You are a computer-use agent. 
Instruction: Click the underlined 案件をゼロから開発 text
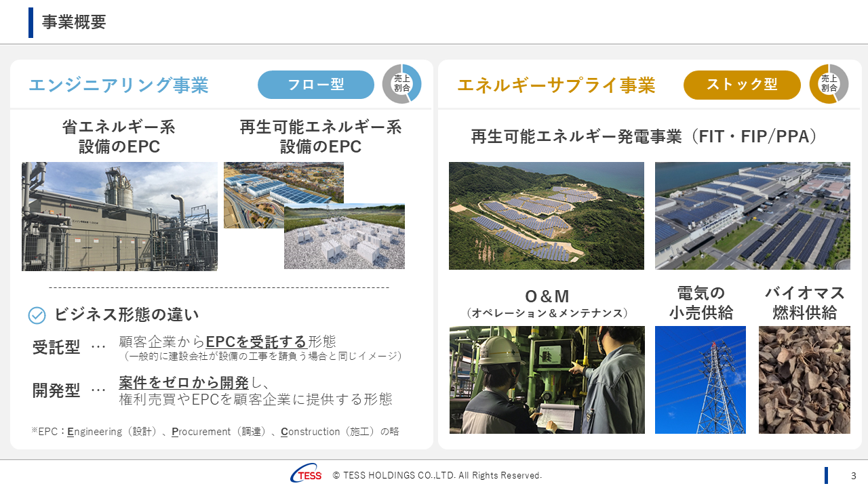tap(183, 383)
